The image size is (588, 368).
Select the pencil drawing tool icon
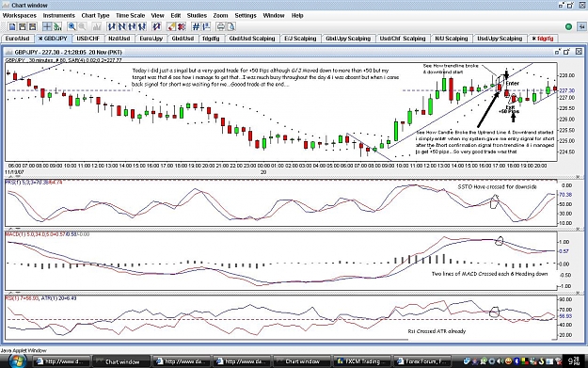[x=171, y=26]
